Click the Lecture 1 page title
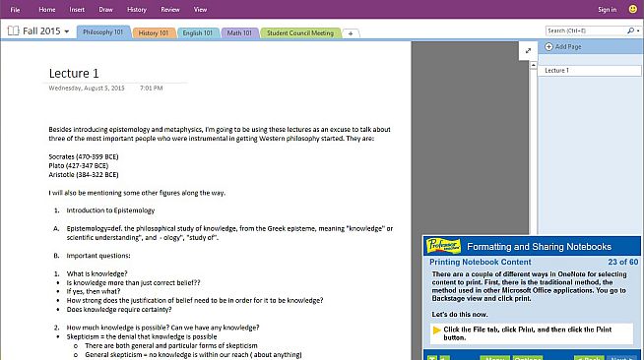 click(x=74, y=74)
